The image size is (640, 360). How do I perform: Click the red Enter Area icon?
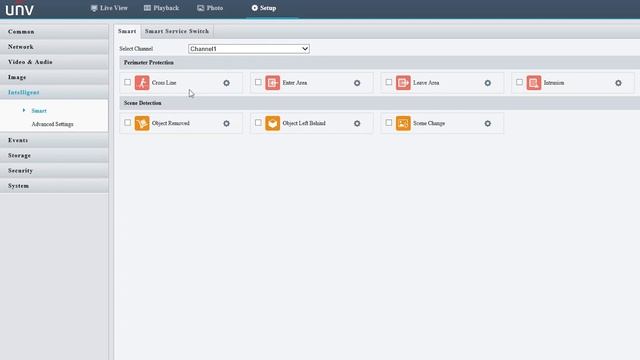(273, 82)
